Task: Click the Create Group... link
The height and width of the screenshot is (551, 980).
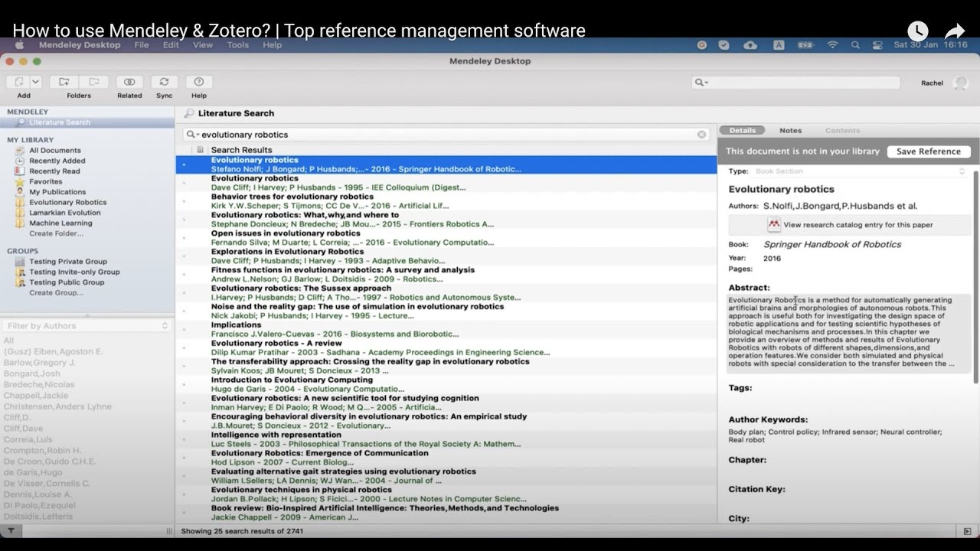Action: [56, 292]
